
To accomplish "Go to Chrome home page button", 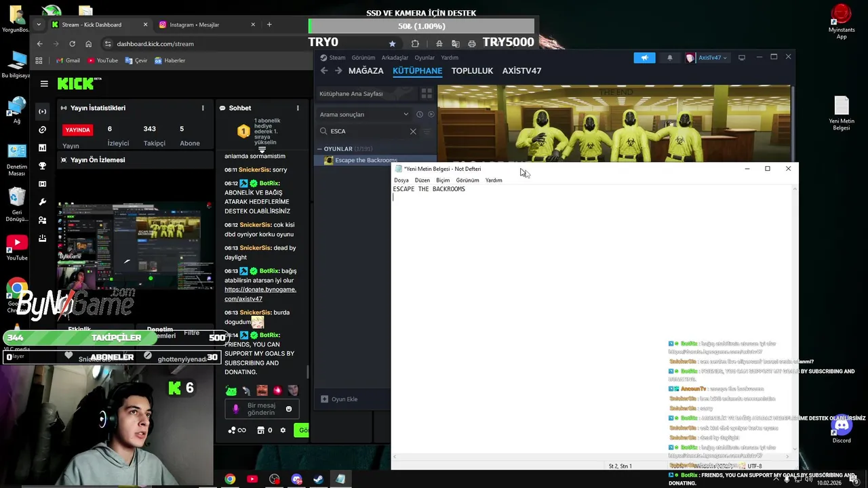I will coord(88,43).
